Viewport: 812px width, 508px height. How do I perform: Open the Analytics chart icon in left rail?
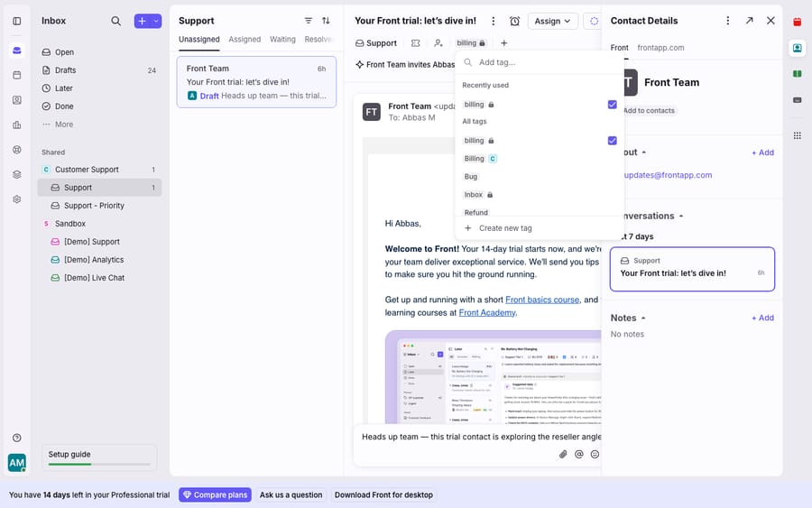16,125
